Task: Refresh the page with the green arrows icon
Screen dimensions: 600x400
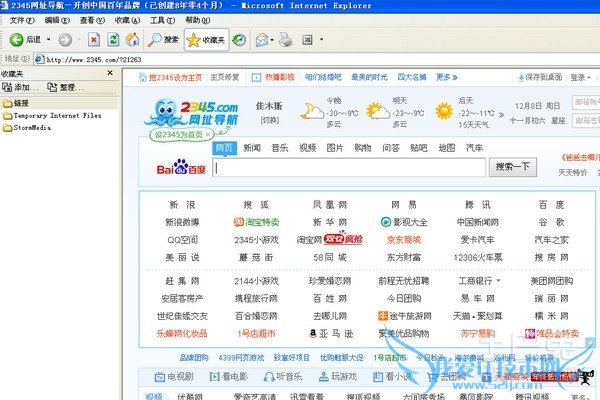Action: [x=113, y=39]
